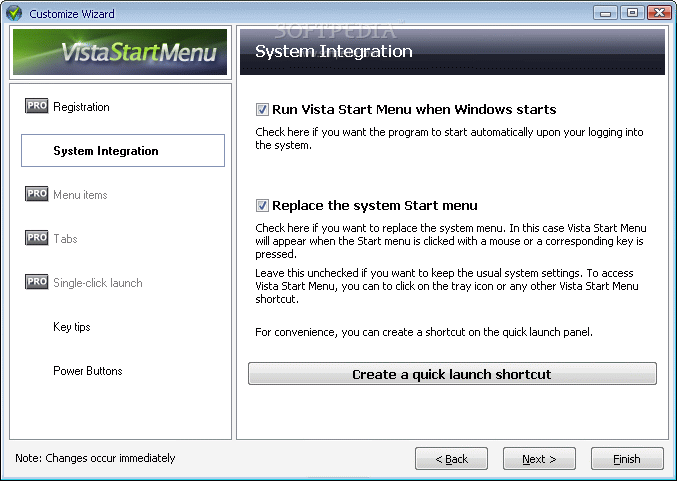Click text 'For convenience, you can create a shortcut'
677x481 pixels.
tap(424, 332)
